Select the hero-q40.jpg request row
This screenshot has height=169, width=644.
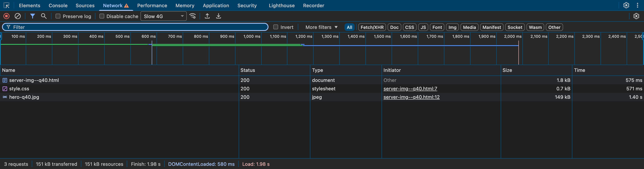tap(322, 97)
